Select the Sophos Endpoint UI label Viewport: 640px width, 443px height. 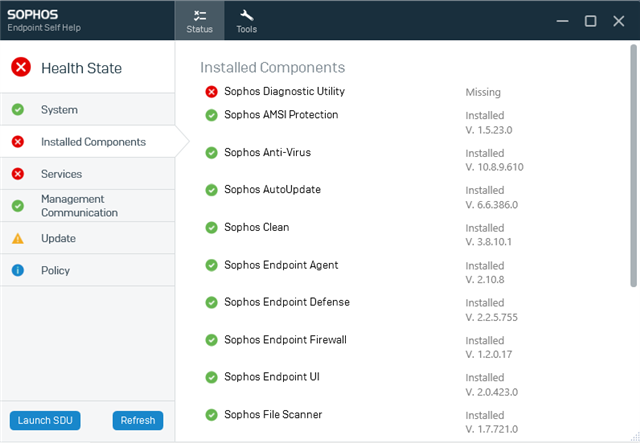point(272,377)
